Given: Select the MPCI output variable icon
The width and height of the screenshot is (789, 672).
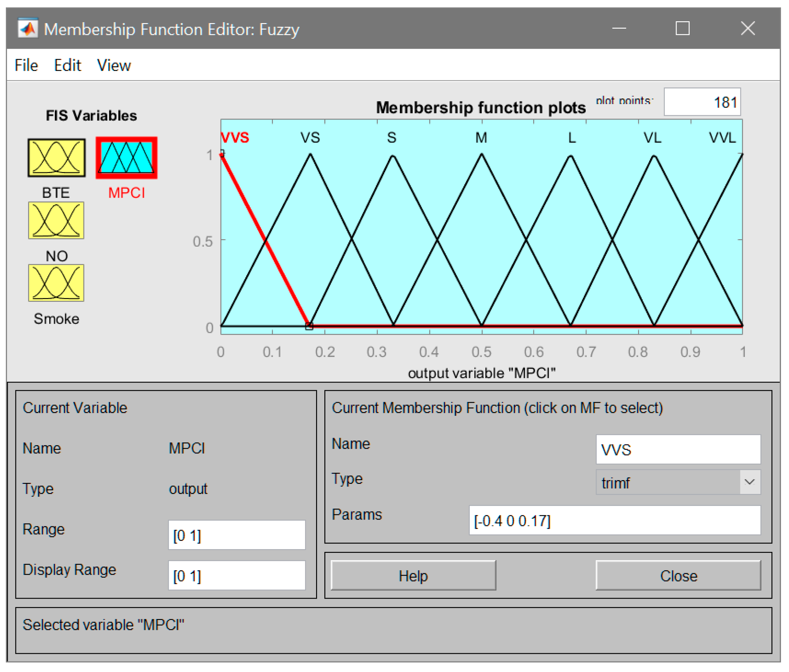Looking at the screenshot, I should (x=126, y=158).
